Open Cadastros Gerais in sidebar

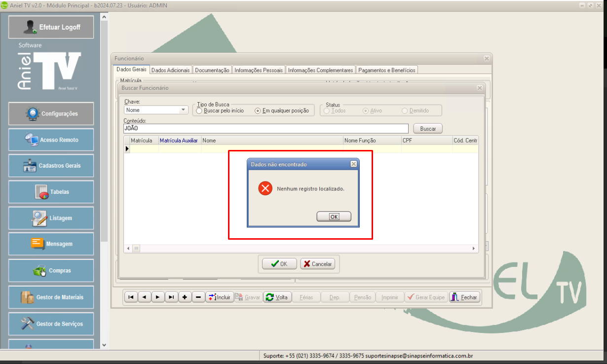[51, 166]
